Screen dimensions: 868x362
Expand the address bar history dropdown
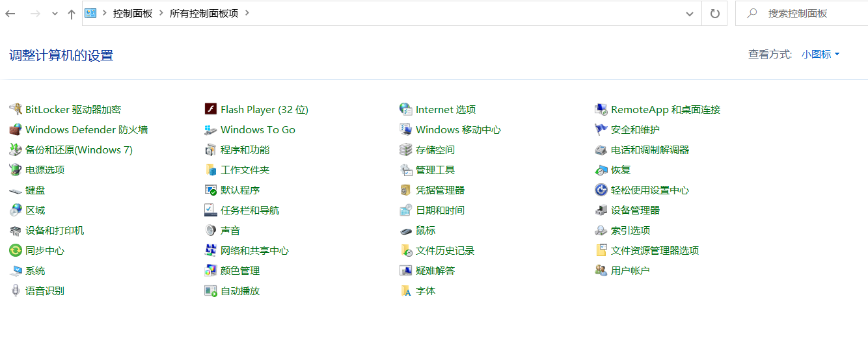(x=690, y=14)
